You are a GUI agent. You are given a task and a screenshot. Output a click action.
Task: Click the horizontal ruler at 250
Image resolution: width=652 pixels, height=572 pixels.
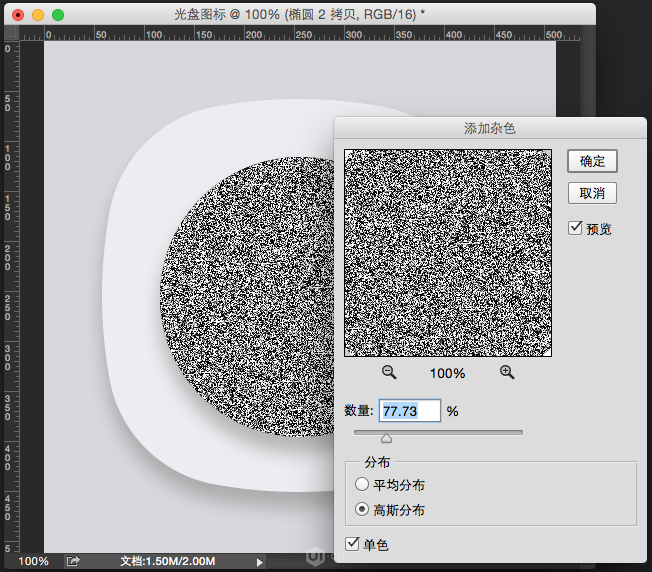[304, 35]
